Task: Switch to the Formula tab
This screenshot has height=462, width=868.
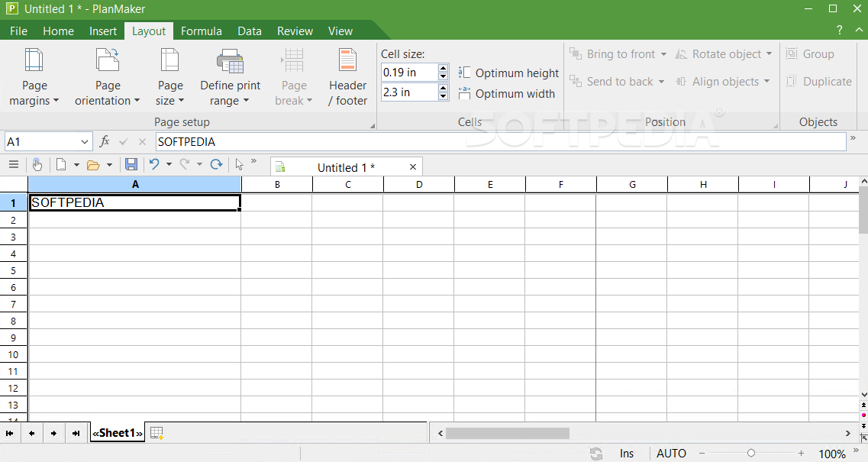Action: click(x=201, y=31)
